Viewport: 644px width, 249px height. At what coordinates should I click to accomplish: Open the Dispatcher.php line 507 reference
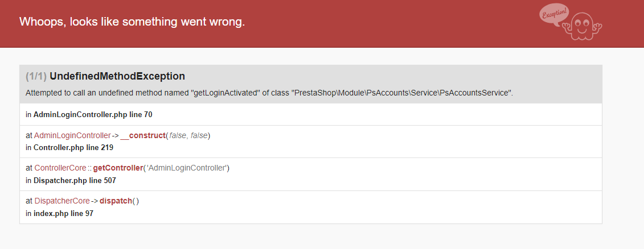point(75,180)
